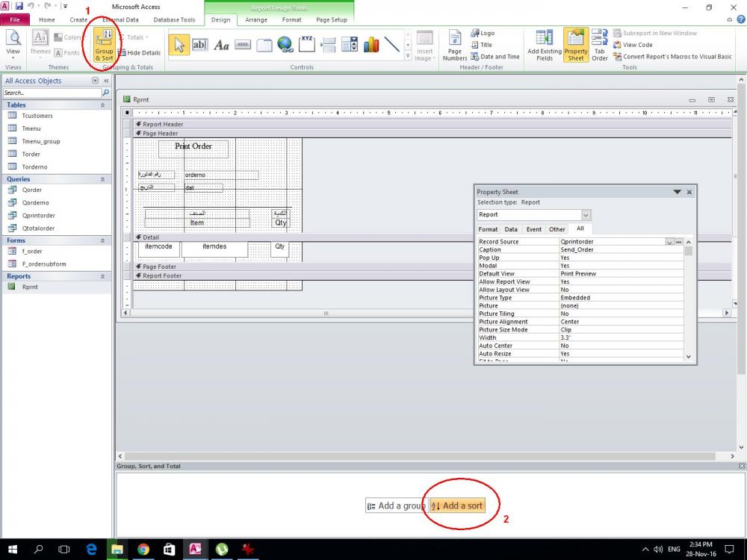This screenshot has width=747, height=560.
Task: Insert Page Numbers from the ribbon
Action: (x=454, y=46)
